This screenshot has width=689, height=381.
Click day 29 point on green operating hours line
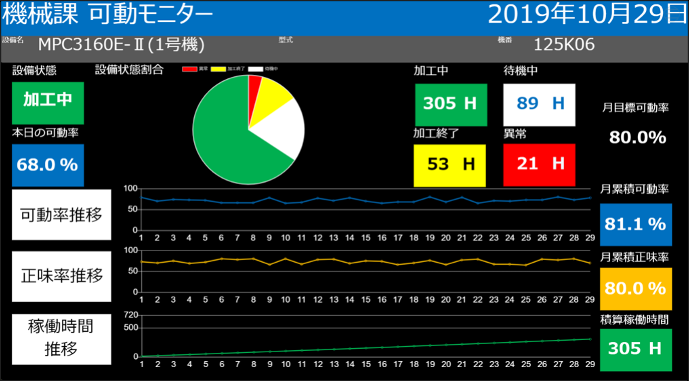pos(590,339)
